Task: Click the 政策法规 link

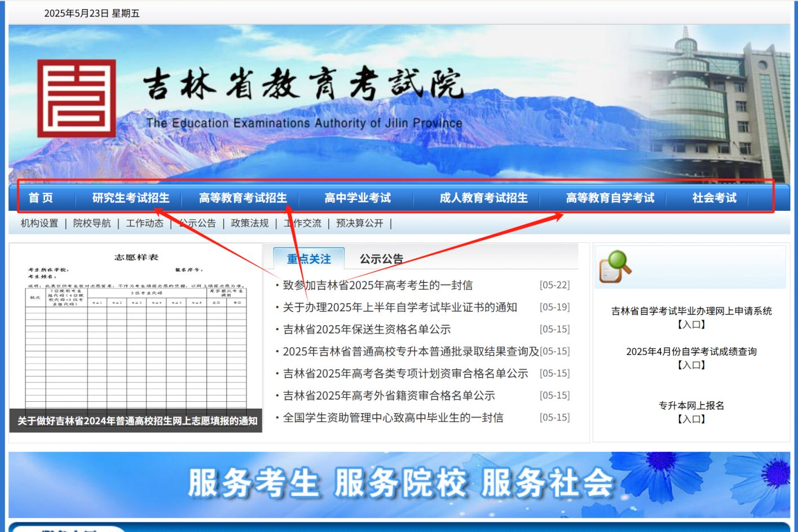Action: pyautogui.click(x=248, y=223)
